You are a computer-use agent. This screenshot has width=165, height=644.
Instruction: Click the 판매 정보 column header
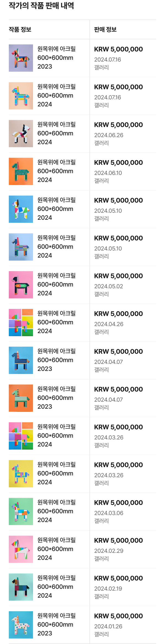coord(105,29)
